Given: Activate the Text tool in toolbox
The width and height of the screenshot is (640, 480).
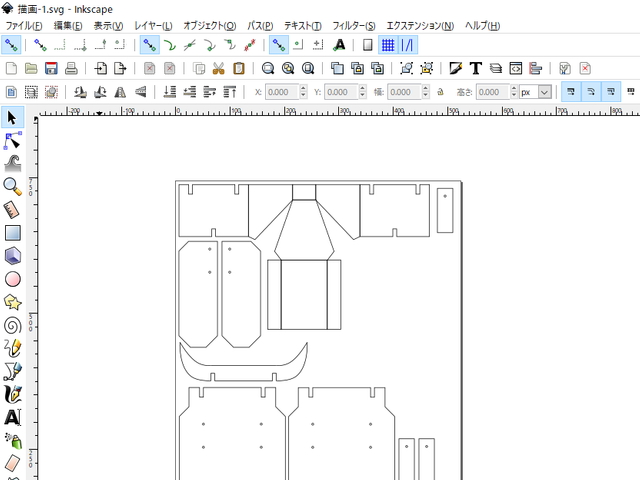Looking at the screenshot, I should click(x=12, y=417).
